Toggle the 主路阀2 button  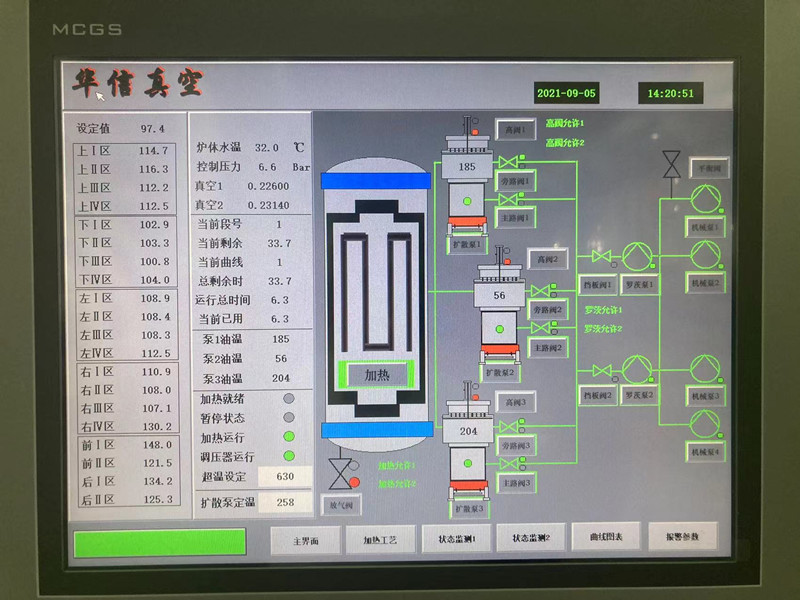[x=548, y=348]
